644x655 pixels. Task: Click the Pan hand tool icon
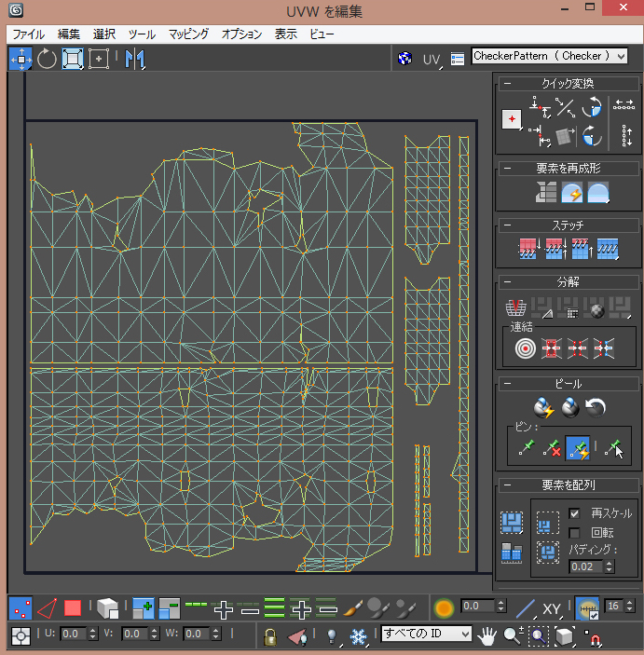pos(486,635)
